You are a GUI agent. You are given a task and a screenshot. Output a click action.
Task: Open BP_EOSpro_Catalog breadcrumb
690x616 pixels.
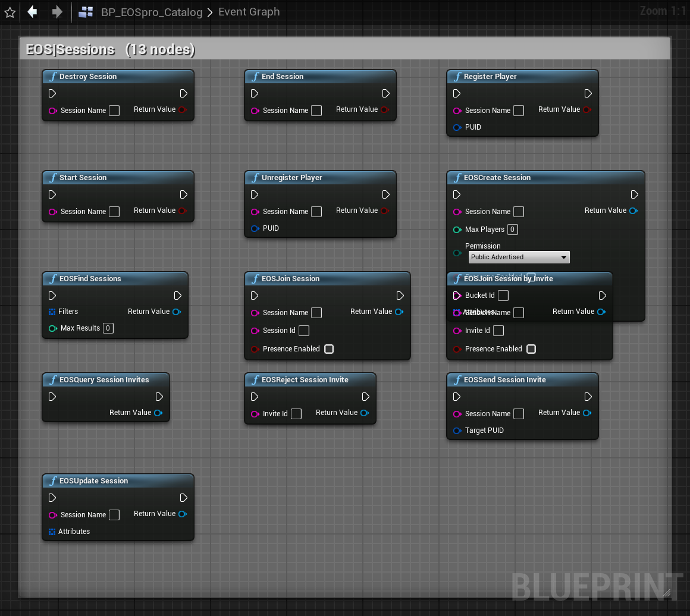151,12
